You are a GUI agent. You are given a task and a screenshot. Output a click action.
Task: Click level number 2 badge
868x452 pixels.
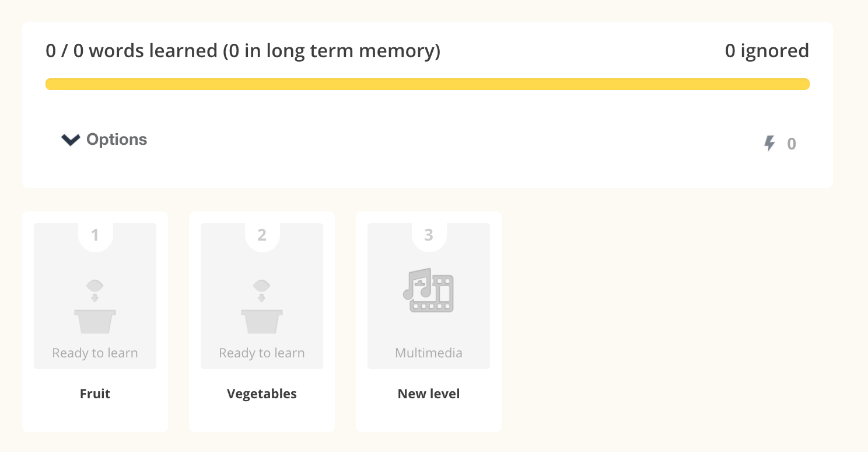262,235
